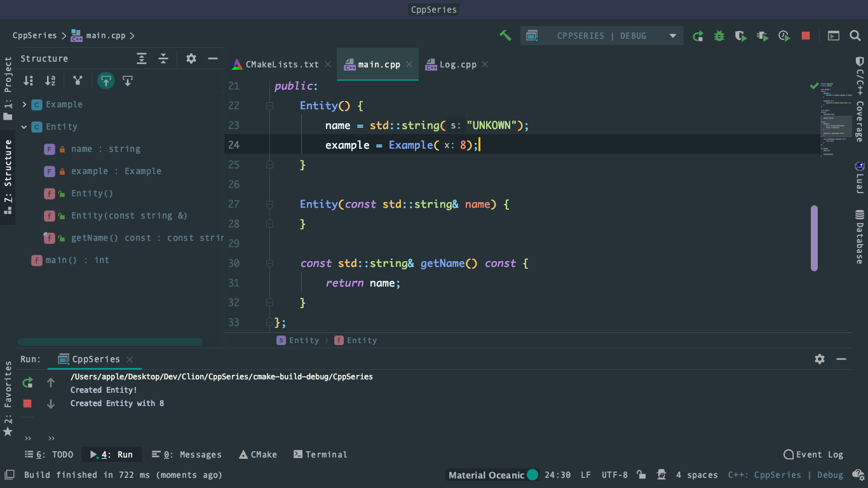Open Structure panel settings gear
Screen dimensions: 868x488
191,58
